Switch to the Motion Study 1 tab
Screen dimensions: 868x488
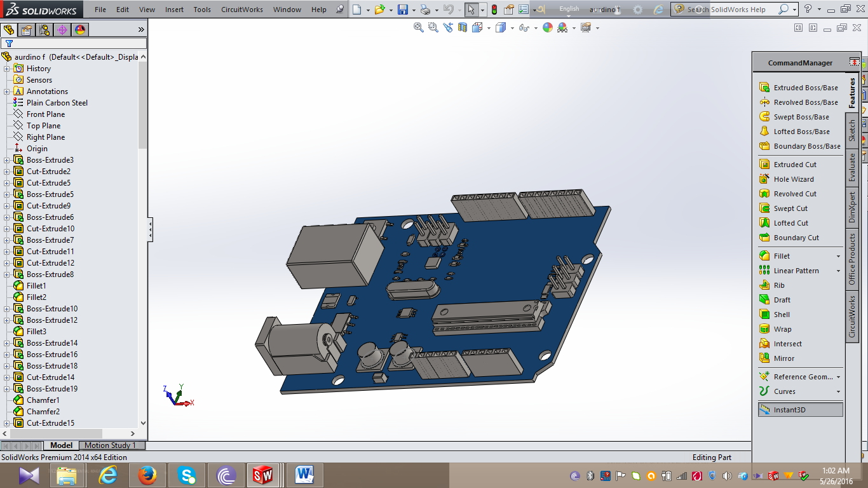(x=112, y=445)
